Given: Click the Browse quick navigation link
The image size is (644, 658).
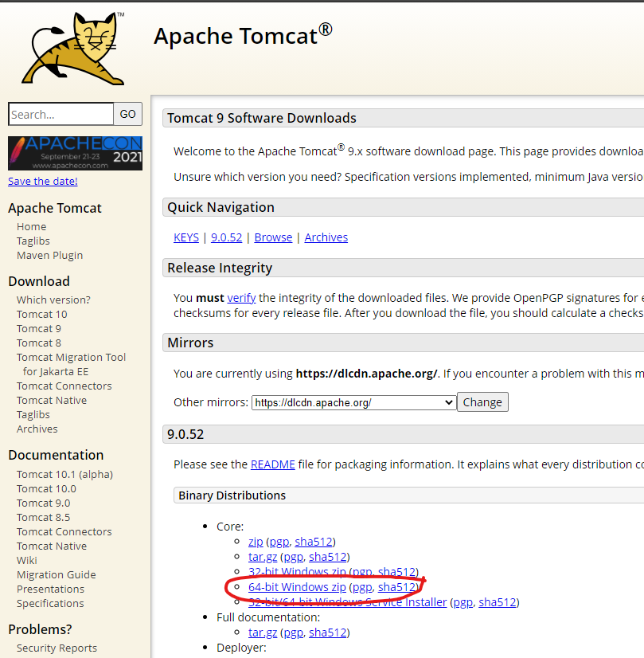Looking at the screenshot, I should click(273, 237).
